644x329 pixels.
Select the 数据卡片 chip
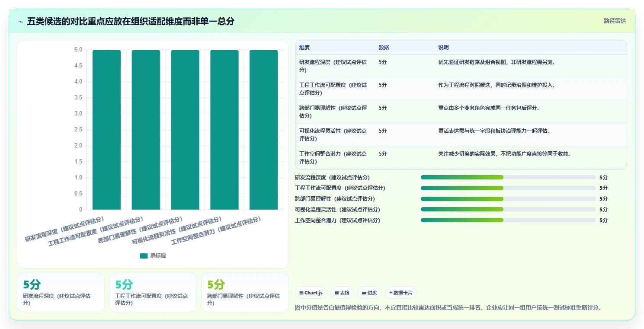pyautogui.click(x=401, y=293)
